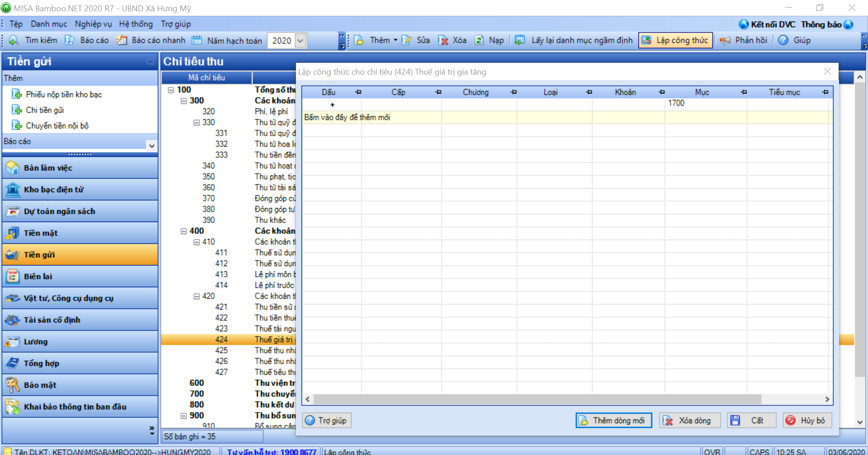The image size is (868, 455).
Task: Click the Nạp reload icon
Action: [x=479, y=40]
